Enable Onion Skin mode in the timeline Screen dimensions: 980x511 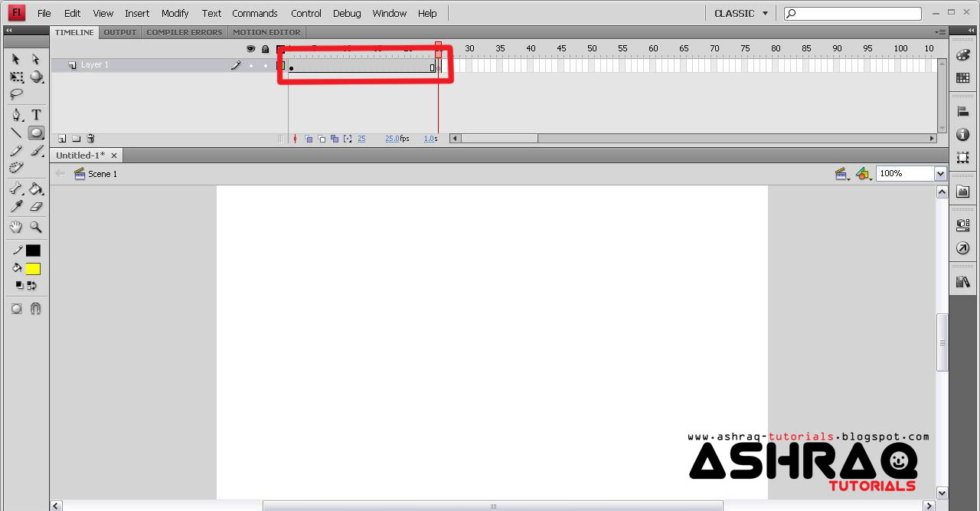309,138
